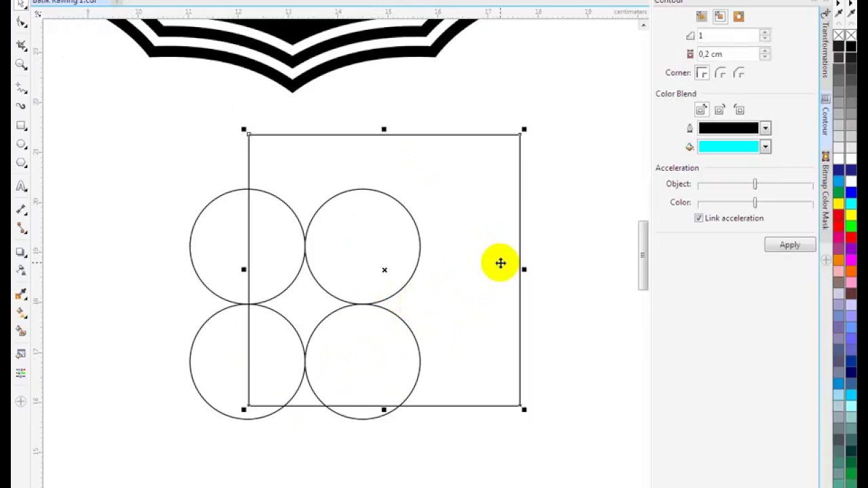Image resolution: width=868 pixels, height=488 pixels.
Task: Select the Parallel Dimension tool
Action: tap(21, 209)
